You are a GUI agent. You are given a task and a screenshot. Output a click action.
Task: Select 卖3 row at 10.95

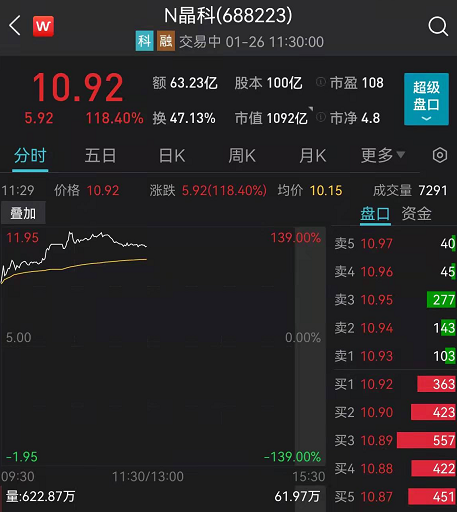(x=395, y=300)
